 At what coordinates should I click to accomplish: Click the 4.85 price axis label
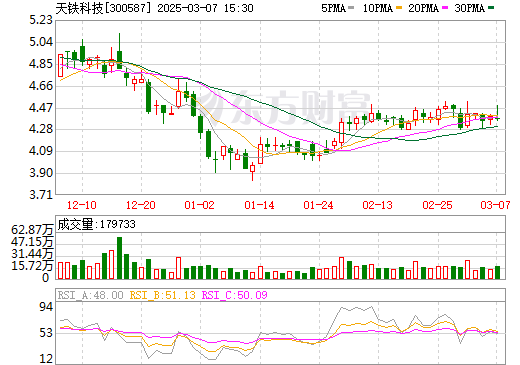click(41, 64)
